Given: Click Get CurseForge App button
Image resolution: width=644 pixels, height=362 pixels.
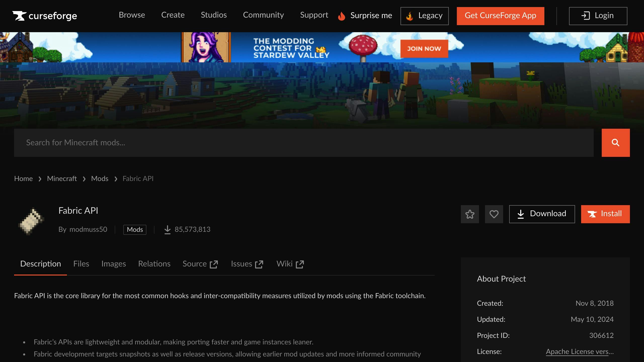Looking at the screenshot, I should [500, 16].
